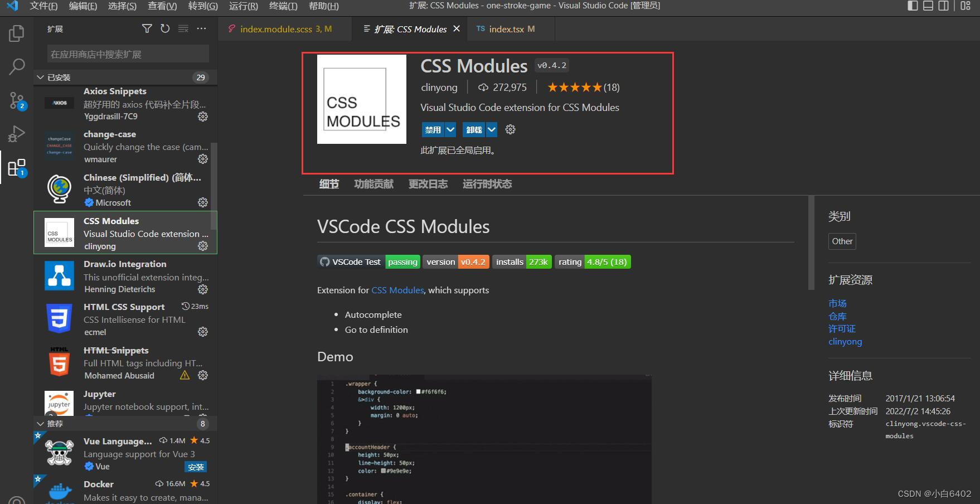980x504 pixels.
Task: Open the 帮助(H) menu
Action: [324, 6]
